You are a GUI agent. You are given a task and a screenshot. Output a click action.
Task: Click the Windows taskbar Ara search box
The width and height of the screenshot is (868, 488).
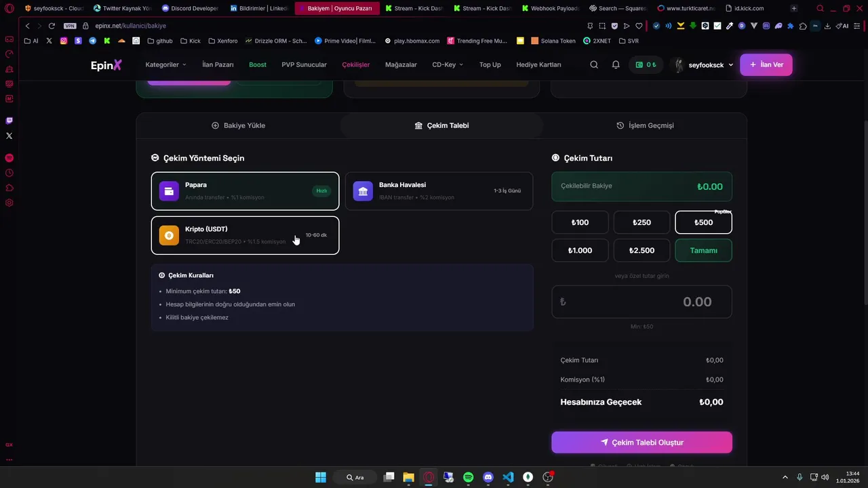point(354,477)
